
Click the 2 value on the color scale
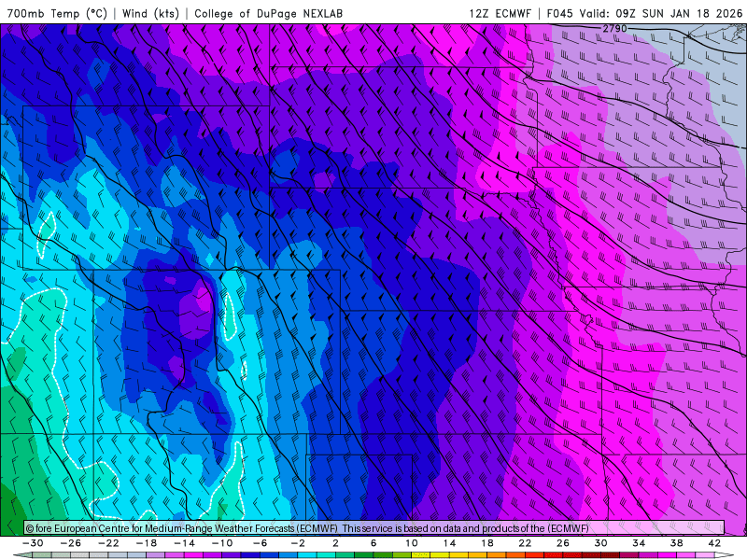click(336, 543)
